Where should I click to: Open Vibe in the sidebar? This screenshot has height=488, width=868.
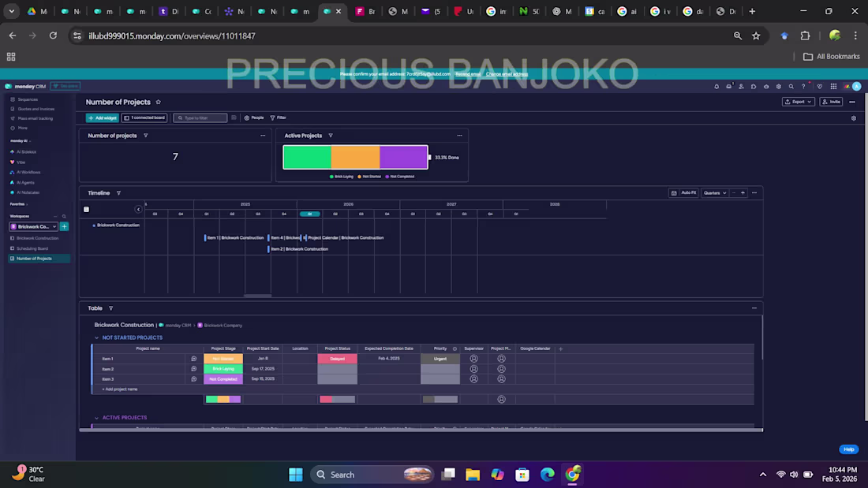[21, 162]
